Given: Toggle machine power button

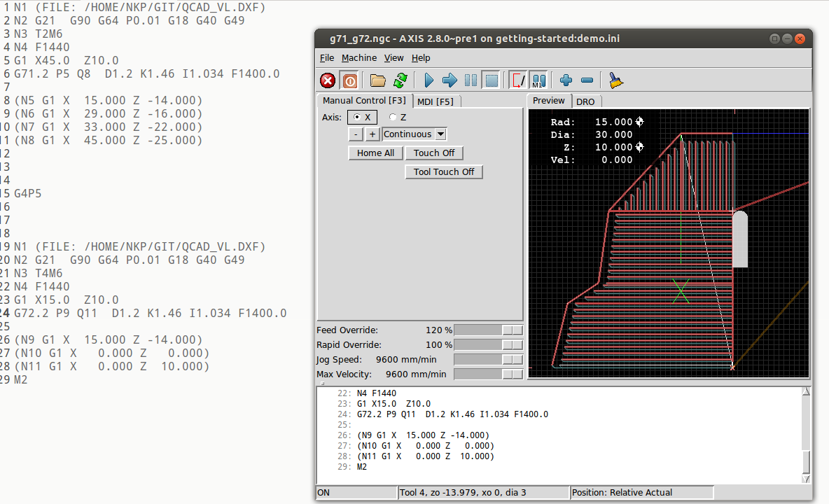Looking at the screenshot, I should [x=349, y=80].
